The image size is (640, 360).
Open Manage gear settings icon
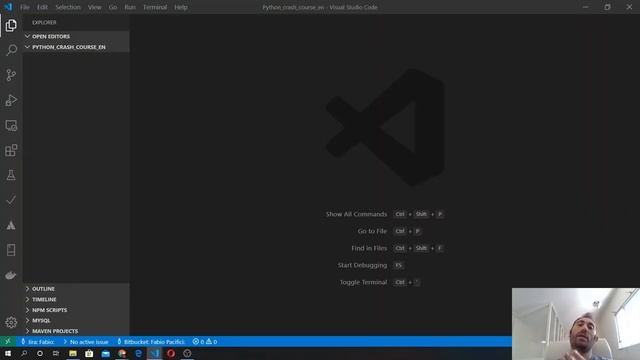(11, 322)
